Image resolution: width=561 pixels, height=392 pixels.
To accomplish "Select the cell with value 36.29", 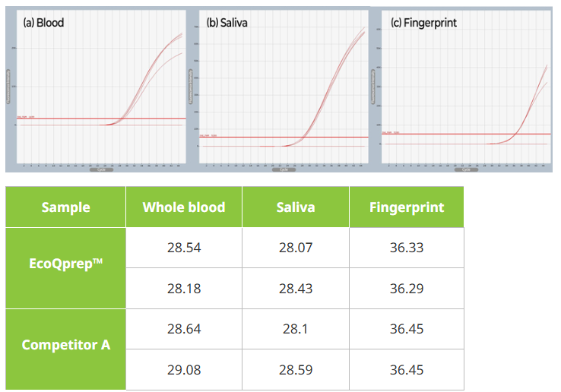I will [407, 289].
